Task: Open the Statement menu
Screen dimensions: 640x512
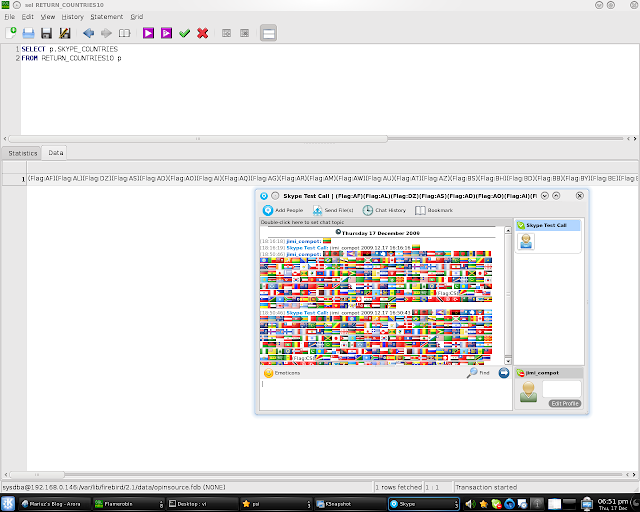Action: tap(107, 17)
